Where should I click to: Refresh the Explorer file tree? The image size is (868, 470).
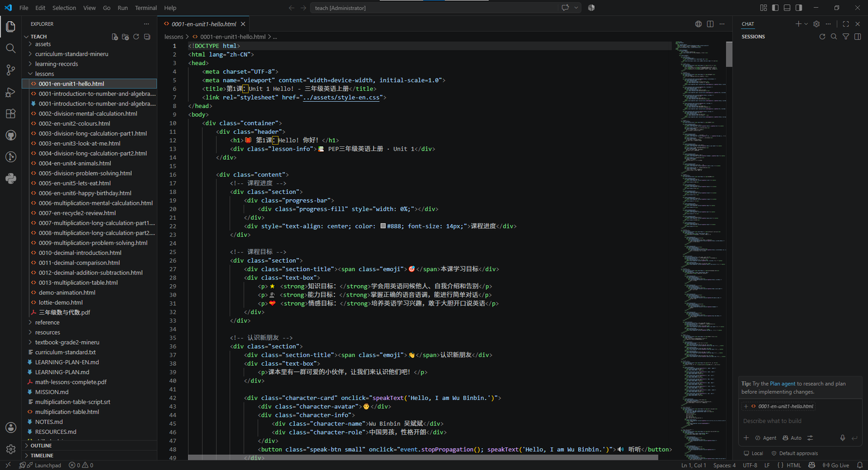[x=136, y=37]
